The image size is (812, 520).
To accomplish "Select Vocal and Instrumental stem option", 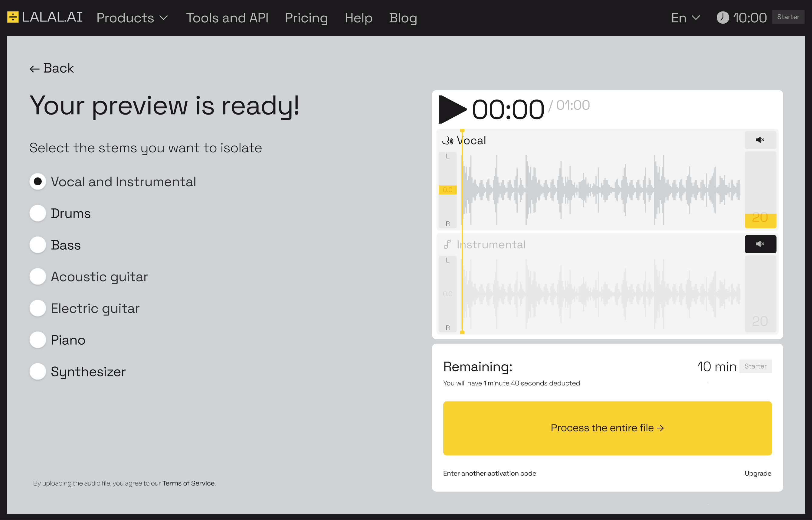I will [38, 182].
